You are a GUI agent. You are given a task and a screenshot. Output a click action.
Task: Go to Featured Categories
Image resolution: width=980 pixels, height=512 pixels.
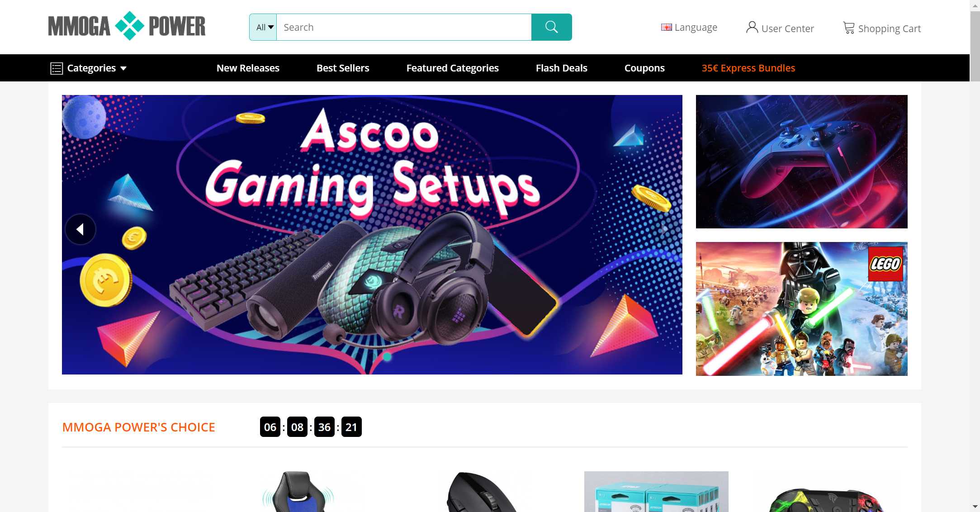pos(452,68)
